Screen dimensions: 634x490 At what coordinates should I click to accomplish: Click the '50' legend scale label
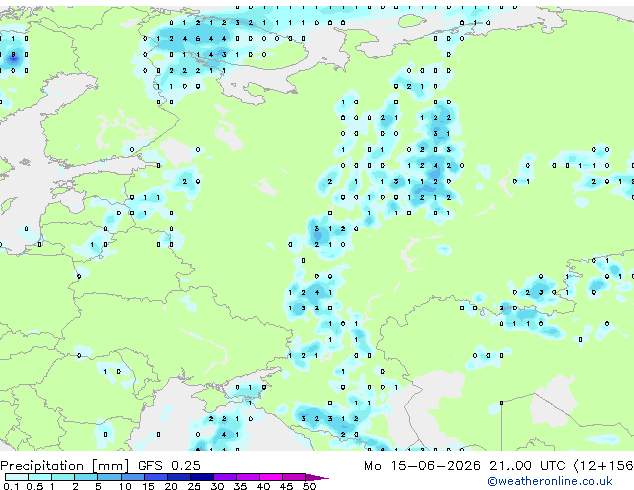[310, 486]
